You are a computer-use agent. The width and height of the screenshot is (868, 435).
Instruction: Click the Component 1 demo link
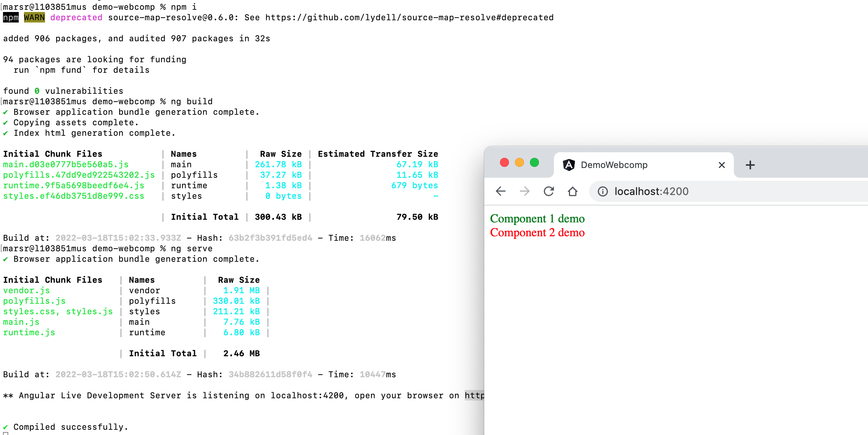point(537,219)
